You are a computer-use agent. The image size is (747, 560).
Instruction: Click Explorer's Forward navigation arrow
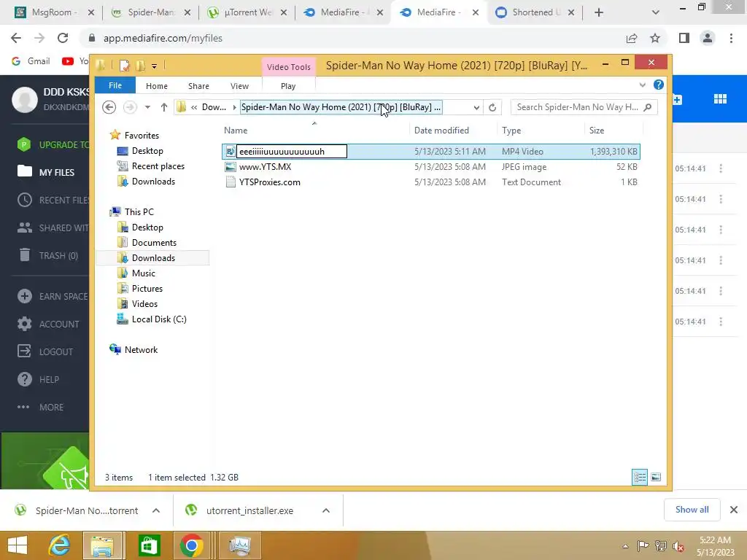point(130,107)
